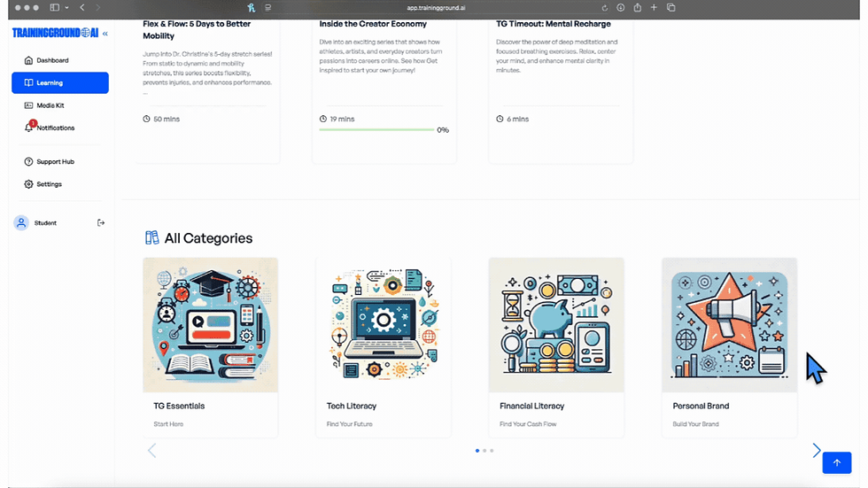Click the Find Your Future subtitle
The image size is (868, 488).
[x=349, y=424]
